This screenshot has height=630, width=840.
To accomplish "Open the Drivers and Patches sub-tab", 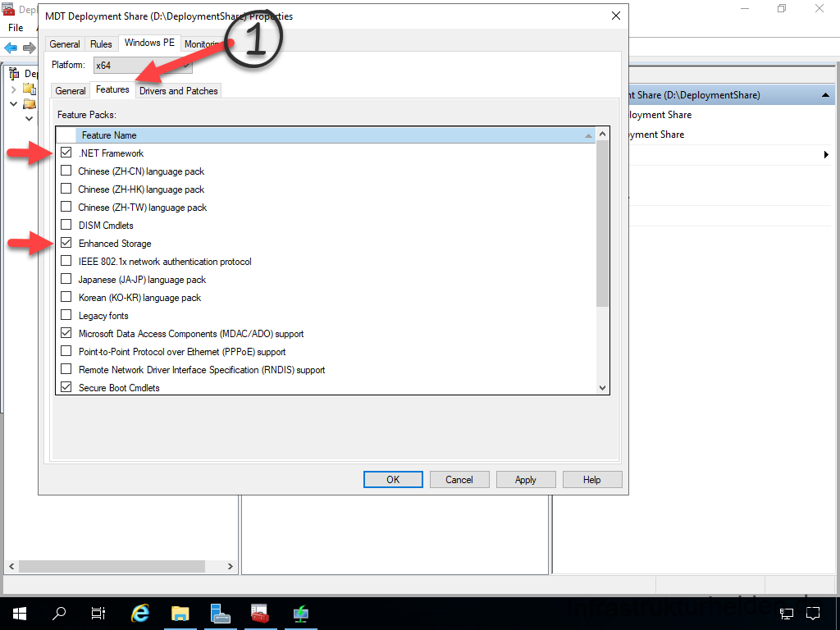I will click(x=178, y=90).
